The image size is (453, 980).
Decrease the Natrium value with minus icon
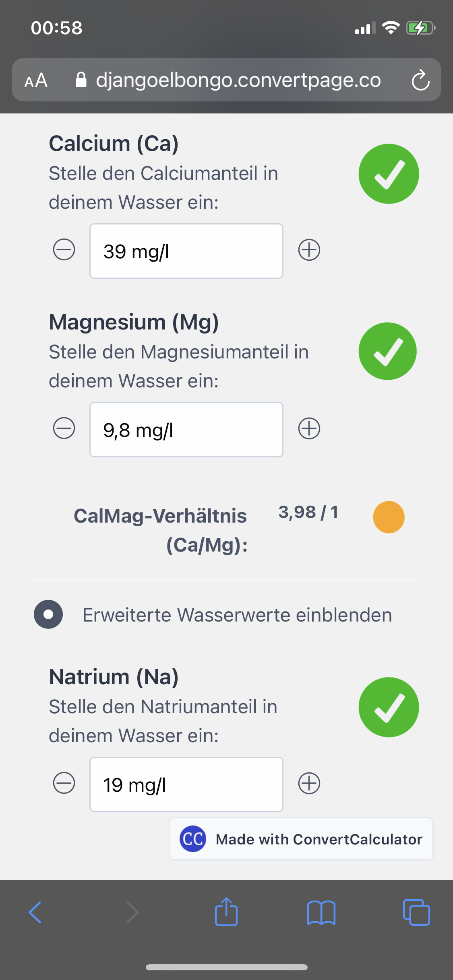(64, 783)
